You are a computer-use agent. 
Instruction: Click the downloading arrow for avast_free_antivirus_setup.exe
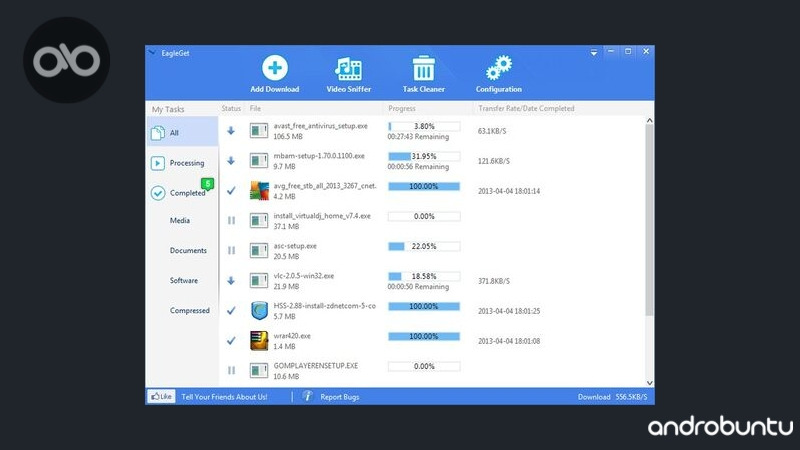pos(231,131)
